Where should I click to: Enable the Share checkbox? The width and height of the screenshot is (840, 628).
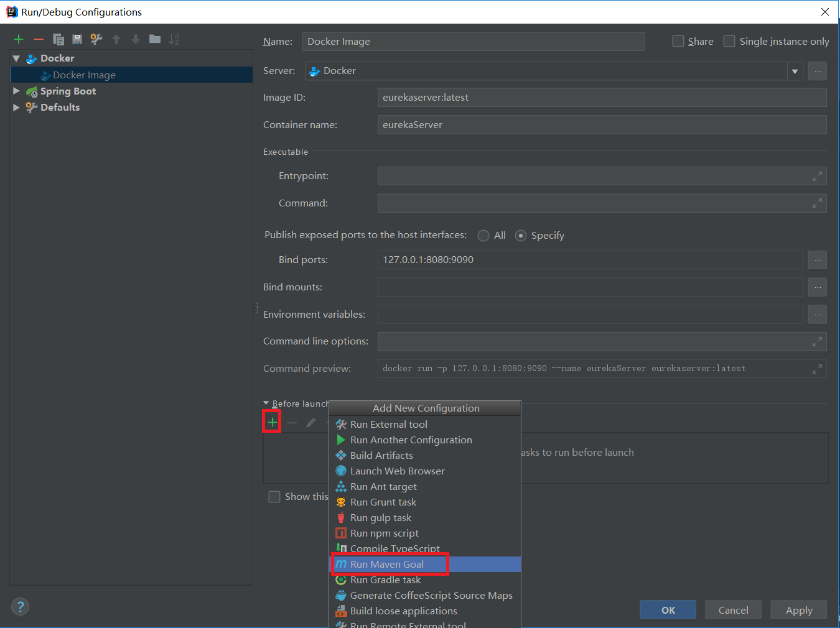point(678,41)
